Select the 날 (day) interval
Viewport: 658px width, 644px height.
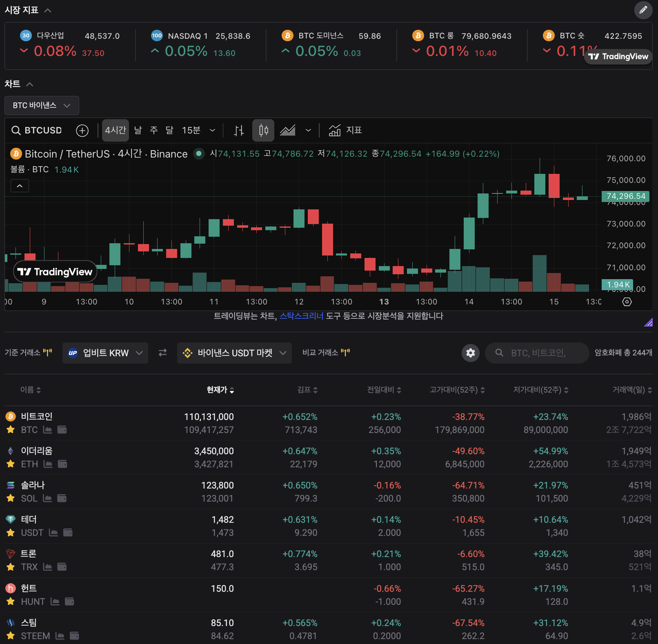pyautogui.click(x=138, y=130)
